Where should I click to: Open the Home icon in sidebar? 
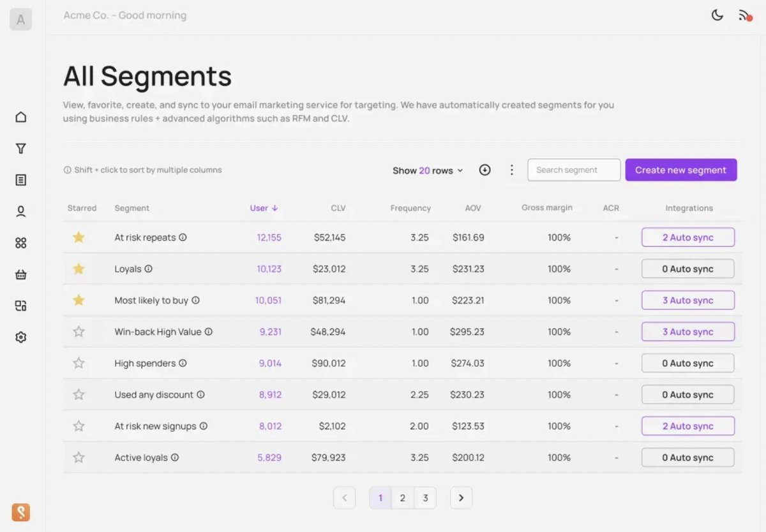pos(20,117)
